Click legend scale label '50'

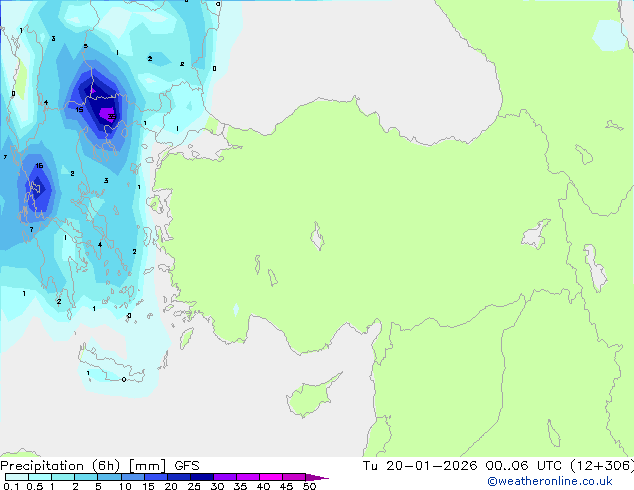(x=309, y=486)
